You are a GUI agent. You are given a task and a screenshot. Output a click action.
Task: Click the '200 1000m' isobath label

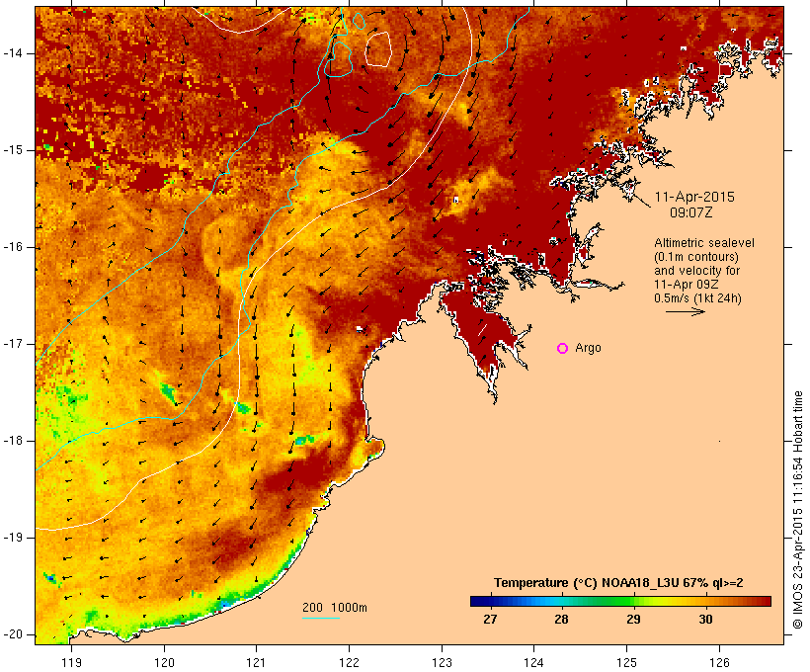tap(335, 608)
